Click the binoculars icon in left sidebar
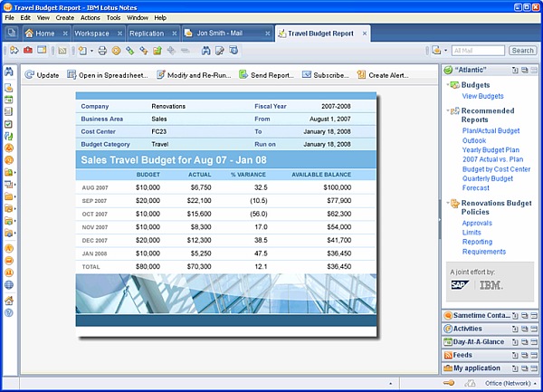Screen dimensions: 543x392 pyautogui.click(x=9, y=72)
